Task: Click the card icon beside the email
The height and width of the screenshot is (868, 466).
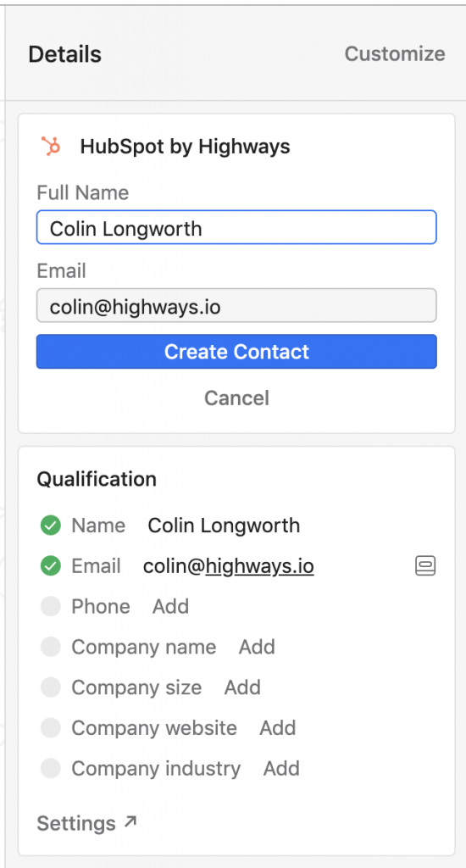Action: click(x=425, y=565)
